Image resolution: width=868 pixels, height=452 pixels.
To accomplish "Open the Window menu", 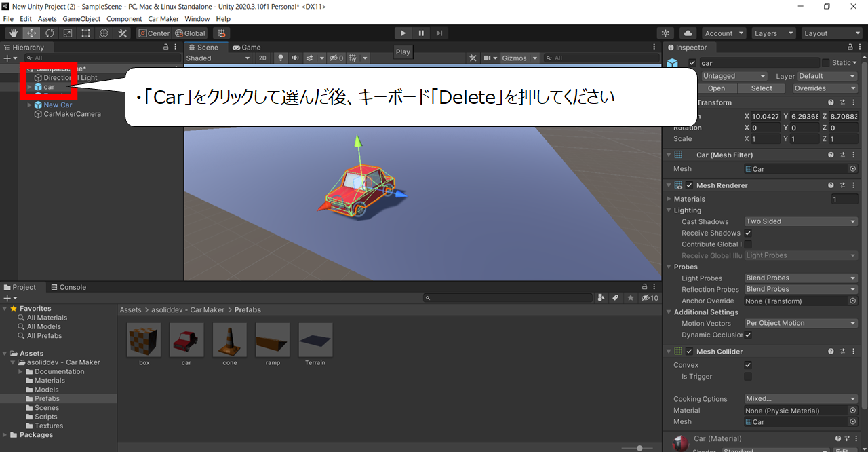I will 197,19.
